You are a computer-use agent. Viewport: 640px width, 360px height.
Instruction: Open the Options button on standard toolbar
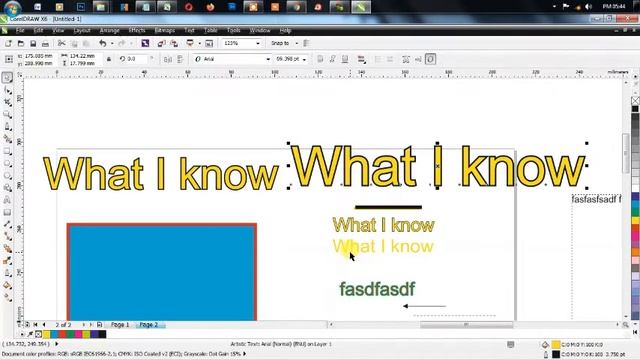306,43
